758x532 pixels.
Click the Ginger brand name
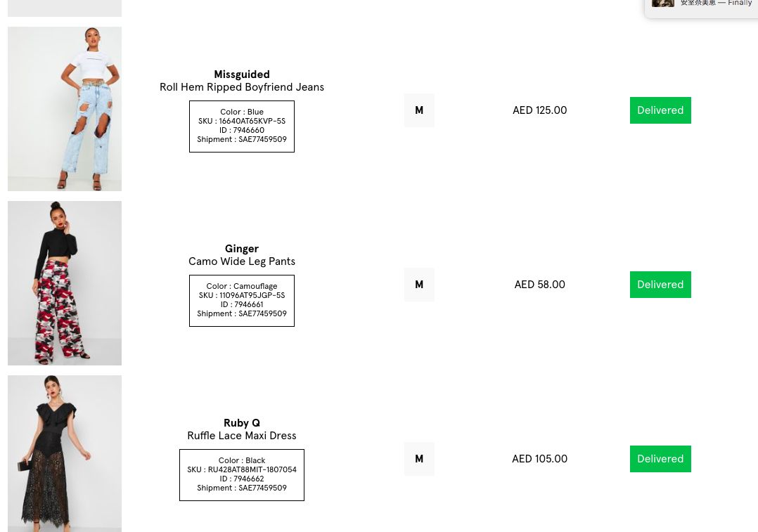click(x=242, y=249)
